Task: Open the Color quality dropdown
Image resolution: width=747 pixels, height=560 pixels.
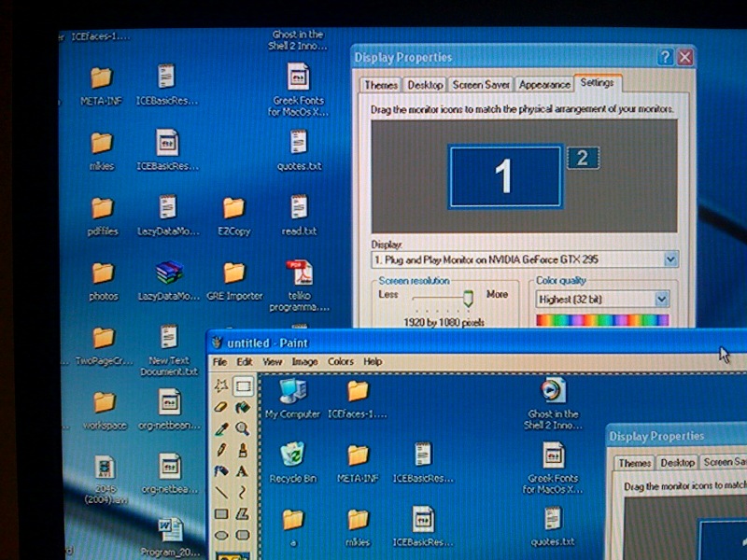Action: [x=661, y=300]
